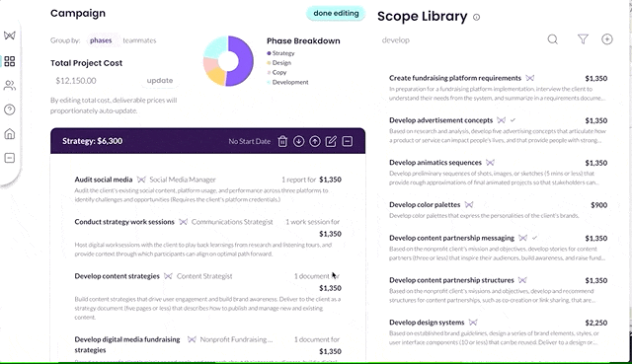Select Development in Phase Breakdown legend
Screen dimensions: 632x364
pyautogui.click(x=287, y=82)
